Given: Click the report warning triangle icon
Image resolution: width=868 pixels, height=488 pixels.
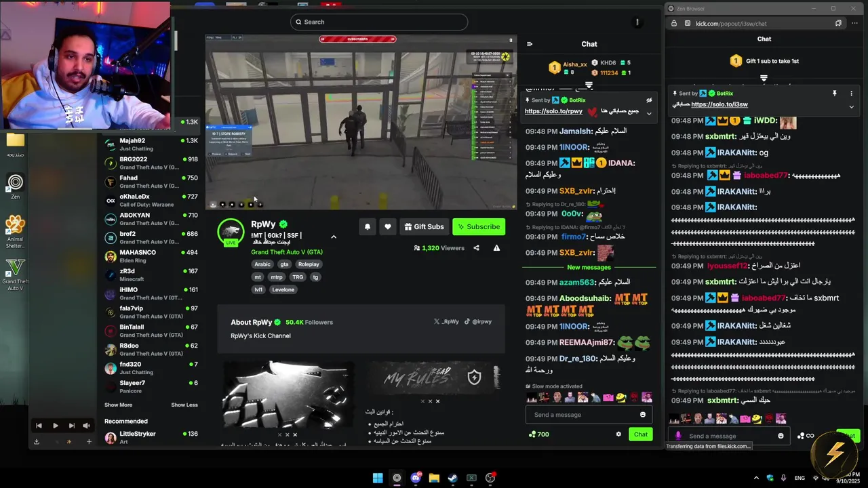Looking at the screenshot, I should [x=496, y=248].
